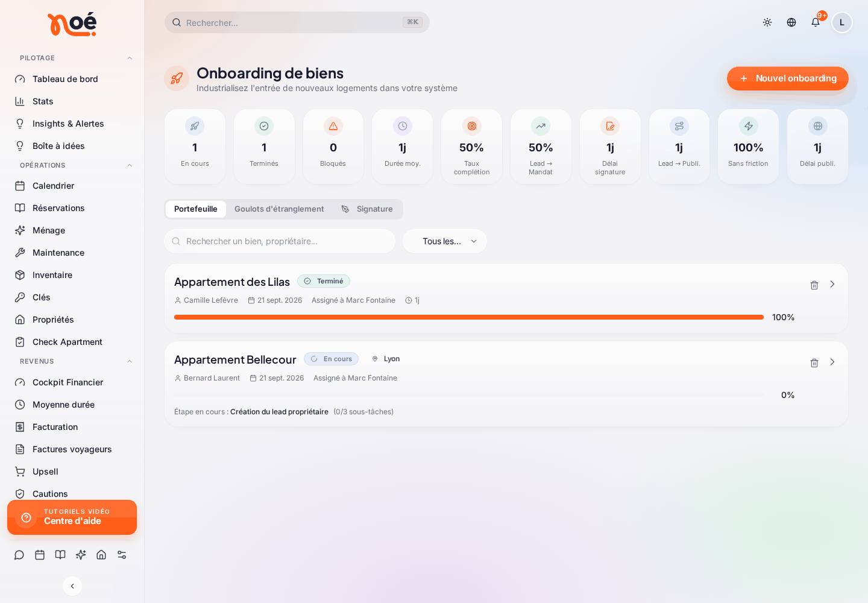Viewport: 868px width, 603px height.
Task: Open the Centre d'aide tutorials button
Action: pyautogui.click(x=72, y=517)
